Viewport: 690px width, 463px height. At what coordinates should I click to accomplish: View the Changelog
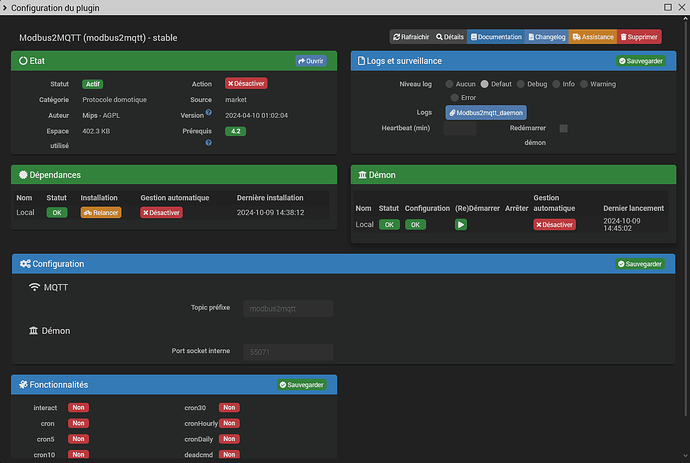547,37
